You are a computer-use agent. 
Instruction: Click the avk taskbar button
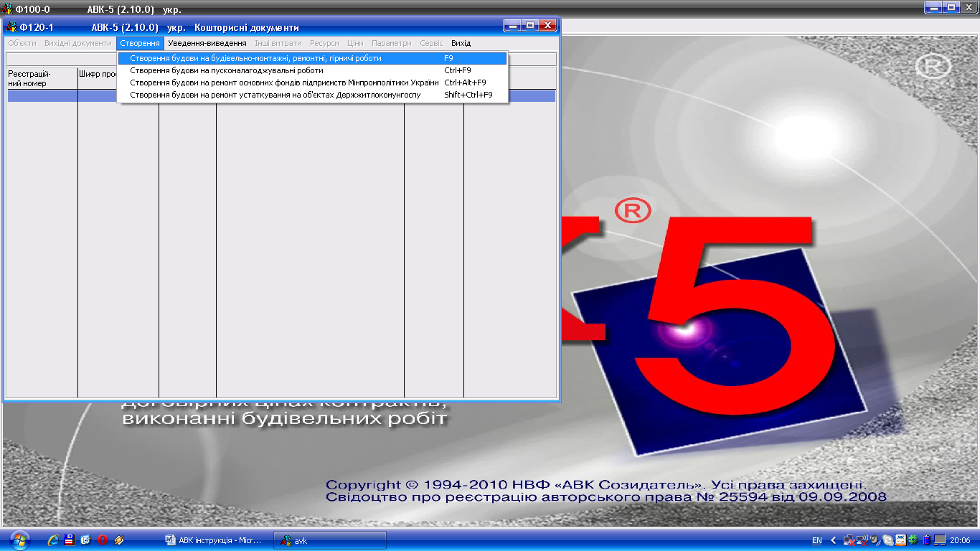330,540
